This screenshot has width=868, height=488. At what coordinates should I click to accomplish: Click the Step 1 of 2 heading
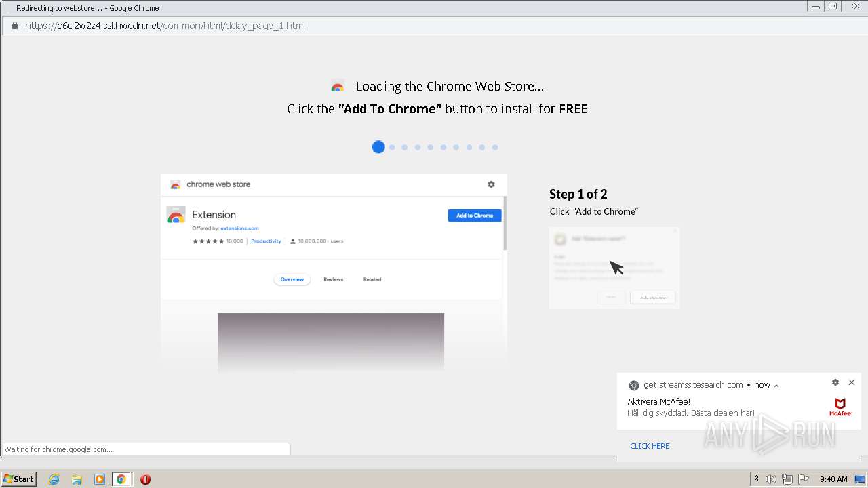578,194
